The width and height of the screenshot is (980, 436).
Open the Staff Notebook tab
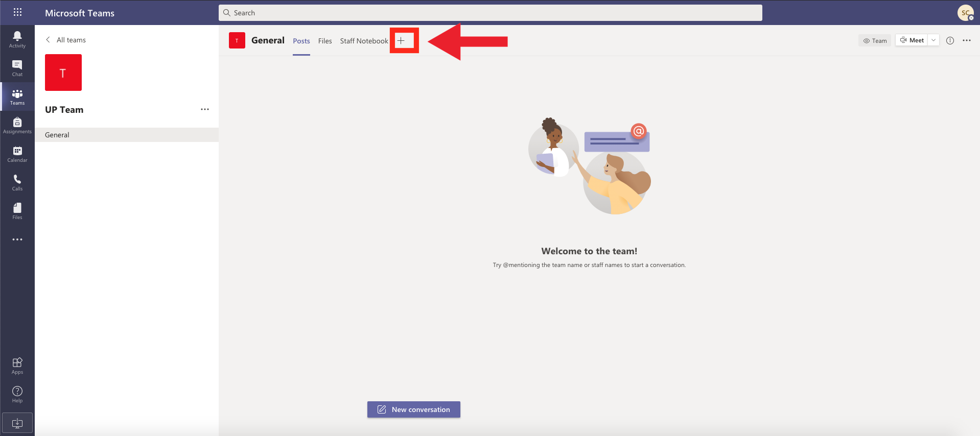click(364, 41)
